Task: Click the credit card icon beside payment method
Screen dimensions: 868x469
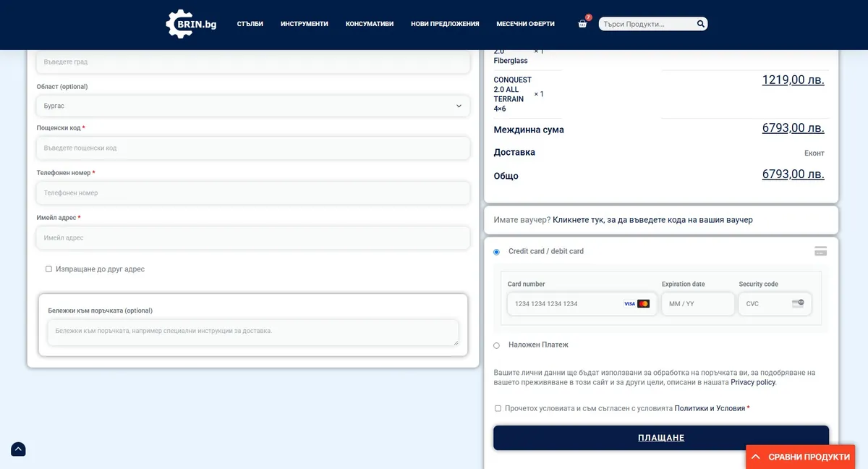Action: (820, 251)
